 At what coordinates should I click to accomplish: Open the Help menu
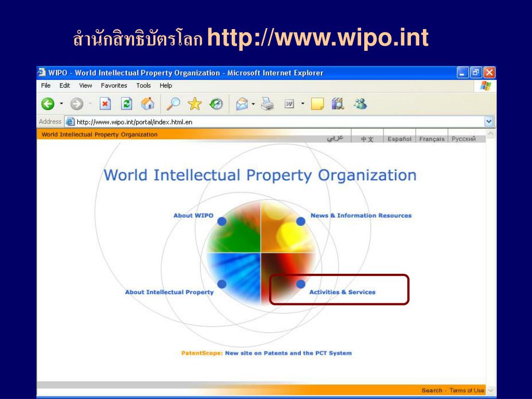[166, 86]
